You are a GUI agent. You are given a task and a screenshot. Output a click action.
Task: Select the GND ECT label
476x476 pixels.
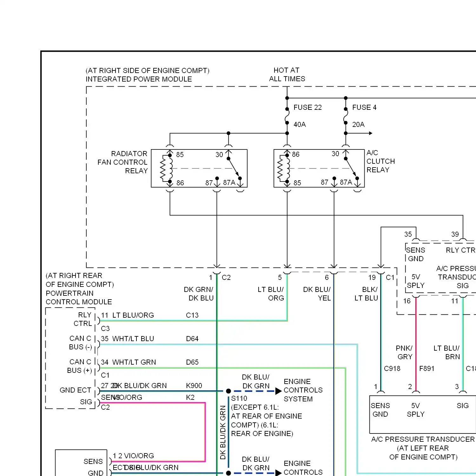(x=75, y=390)
